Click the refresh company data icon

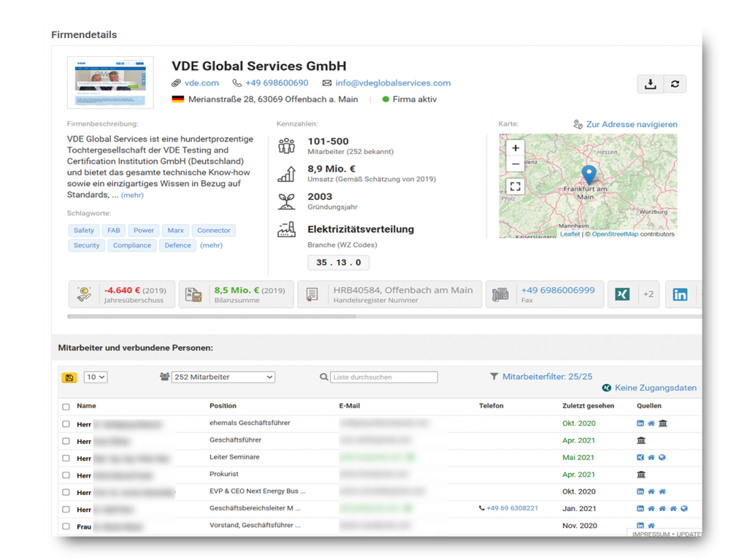pos(675,84)
